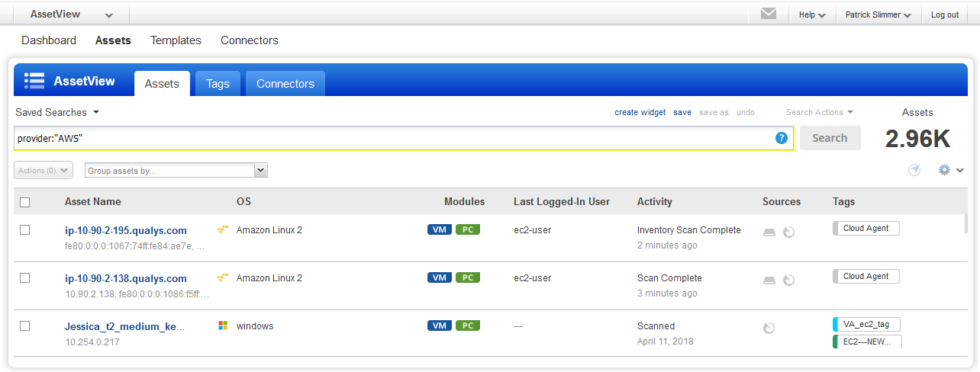Click Windows logo icon for Jessica asset
Viewport: 980px width, 372px height.
click(223, 325)
